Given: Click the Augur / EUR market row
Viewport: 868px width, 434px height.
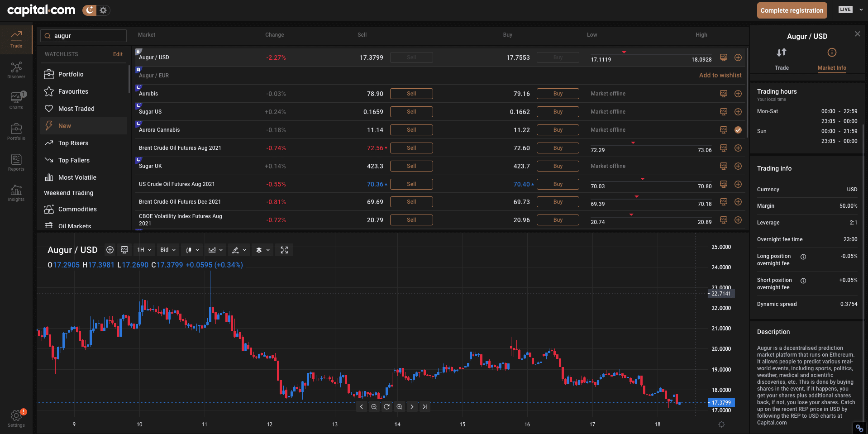Looking at the screenshot, I should [x=440, y=76].
